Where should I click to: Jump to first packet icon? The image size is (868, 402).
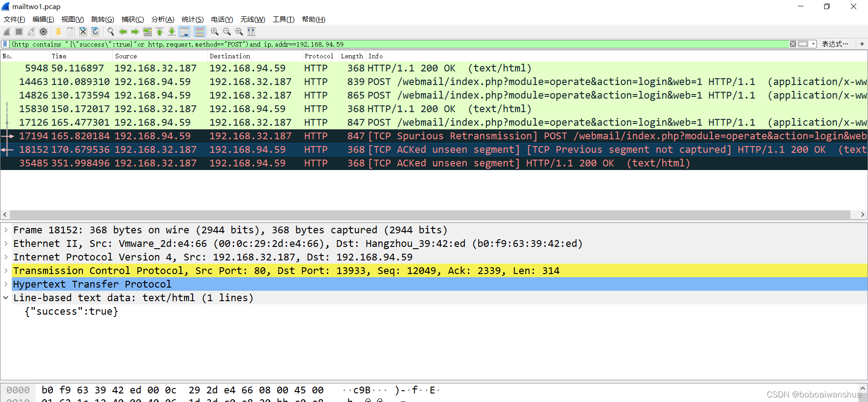(x=160, y=32)
